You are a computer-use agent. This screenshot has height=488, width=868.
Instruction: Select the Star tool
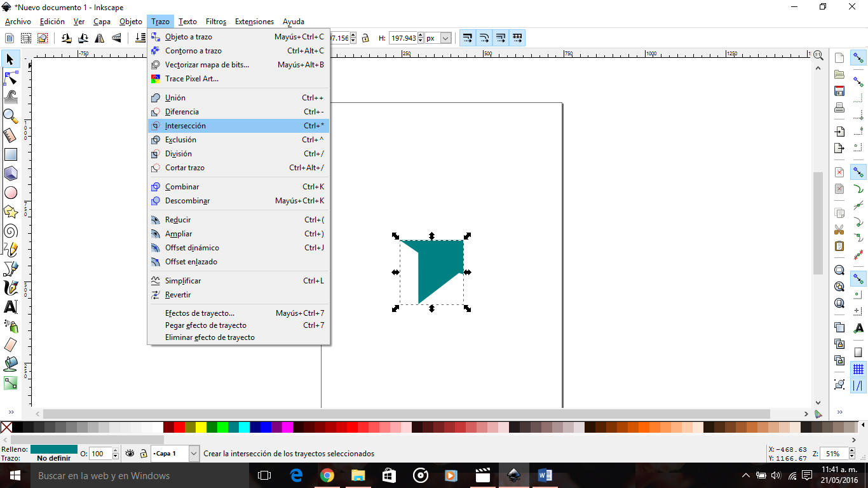(x=10, y=211)
